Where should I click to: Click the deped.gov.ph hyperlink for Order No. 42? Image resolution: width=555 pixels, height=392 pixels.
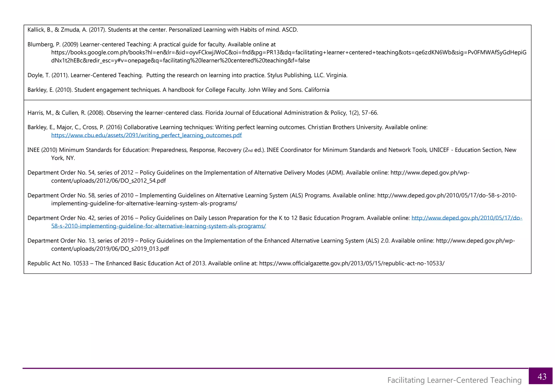(467, 218)
